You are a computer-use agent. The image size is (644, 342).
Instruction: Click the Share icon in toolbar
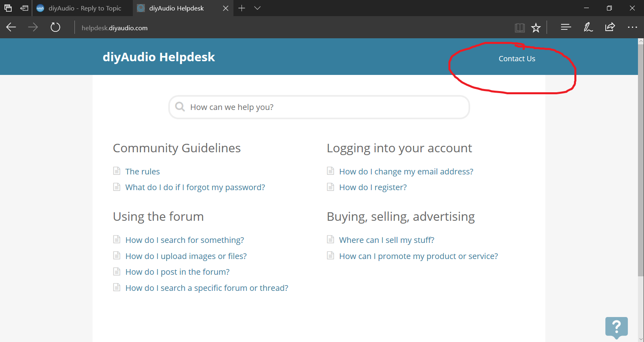[x=610, y=27]
